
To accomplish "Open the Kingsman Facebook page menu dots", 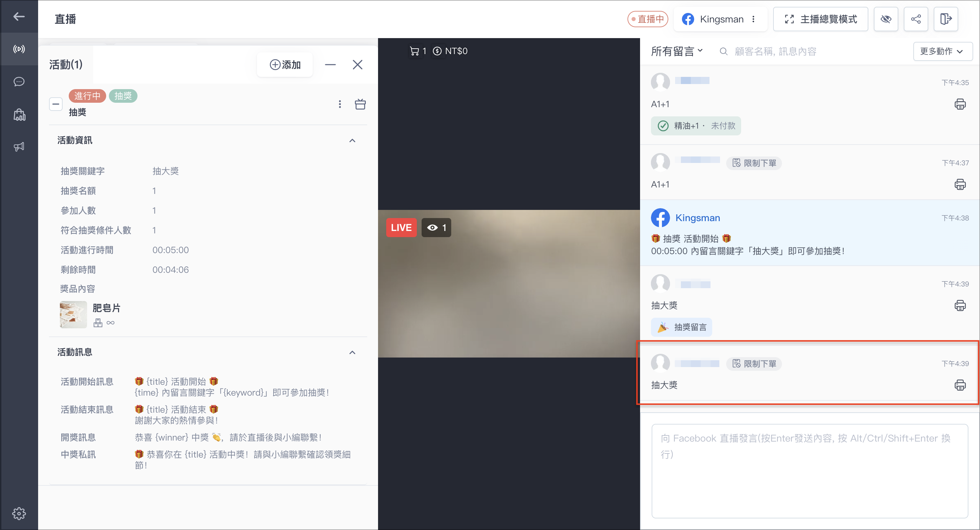I will click(753, 19).
